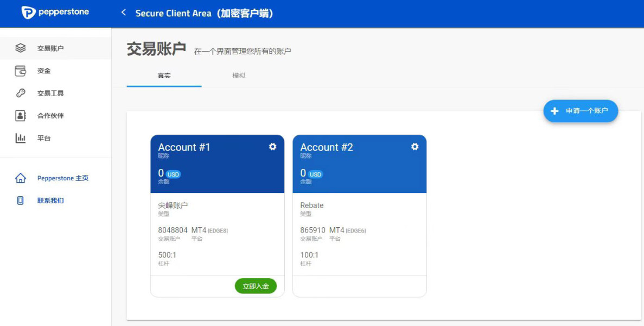
Task: Click the USD badge on Account #2
Action: click(315, 174)
